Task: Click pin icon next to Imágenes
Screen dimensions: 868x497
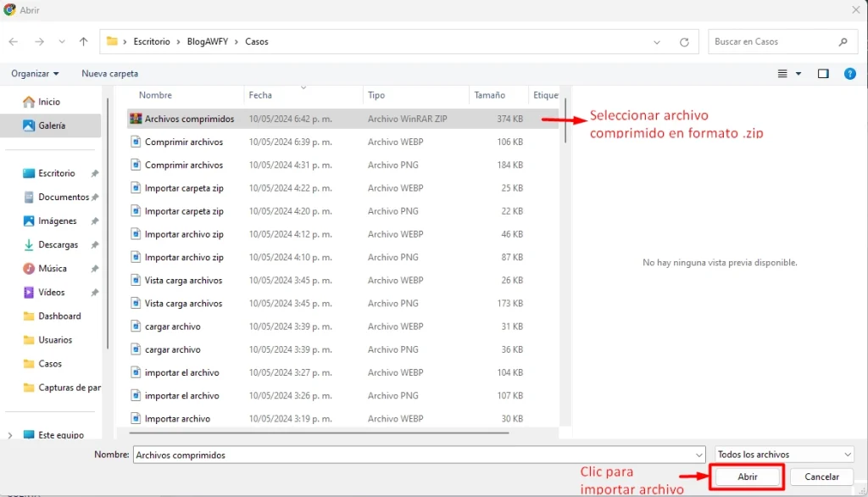Action: click(95, 221)
